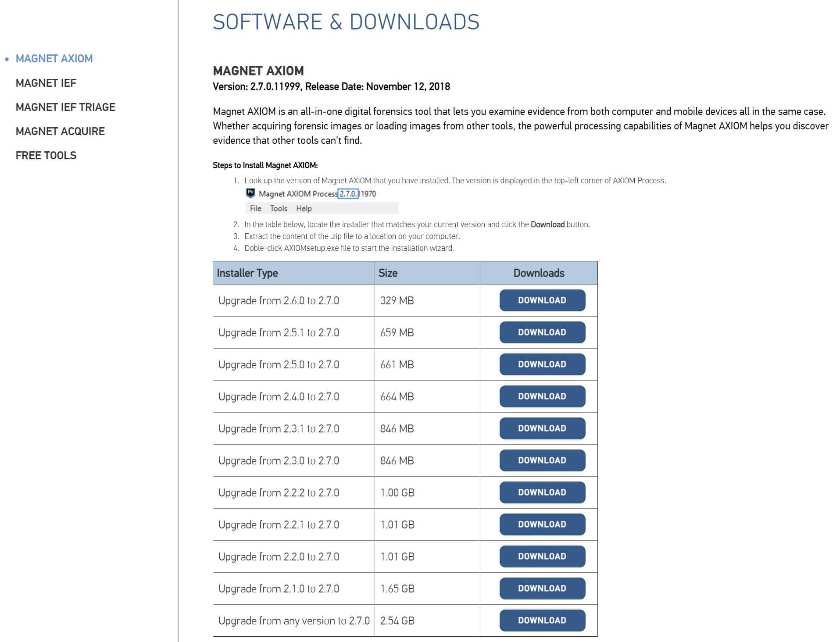Download the 2.2.2 to 2.7.0 upgrade
The height and width of the screenshot is (642, 840).
pos(542,492)
